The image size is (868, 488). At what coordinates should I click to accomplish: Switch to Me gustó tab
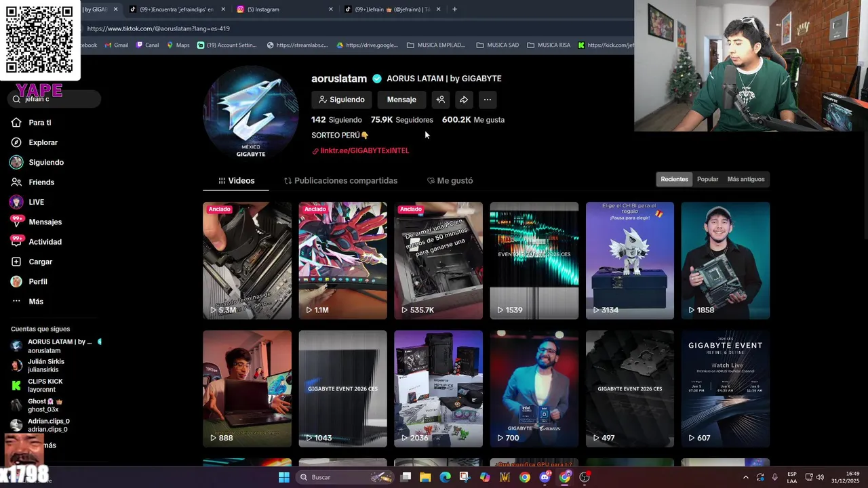[x=450, y=181]
